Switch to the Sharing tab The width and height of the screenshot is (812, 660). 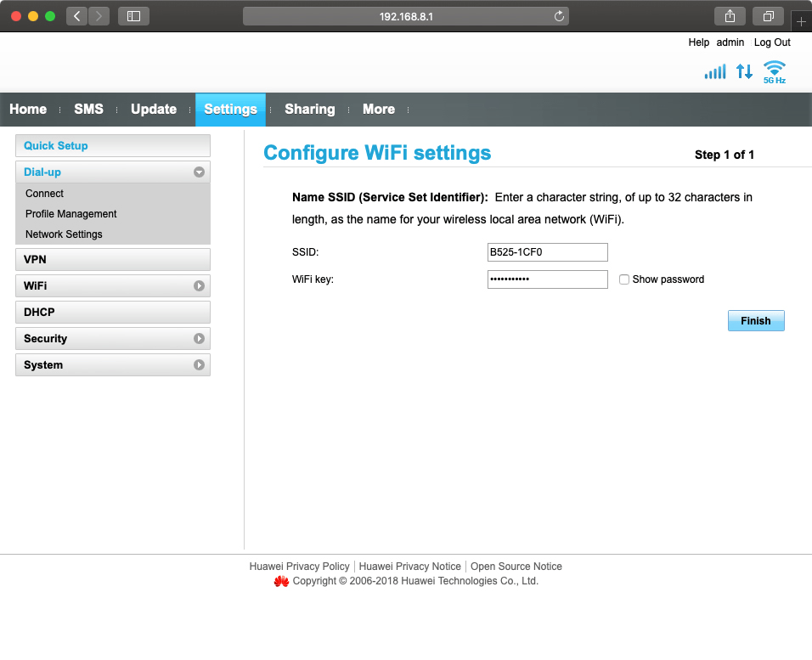(309, 110)
